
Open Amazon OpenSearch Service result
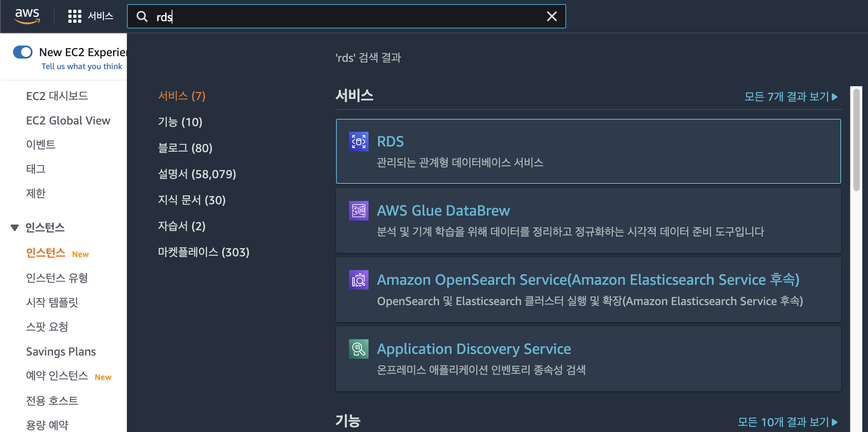click(588, 290)
